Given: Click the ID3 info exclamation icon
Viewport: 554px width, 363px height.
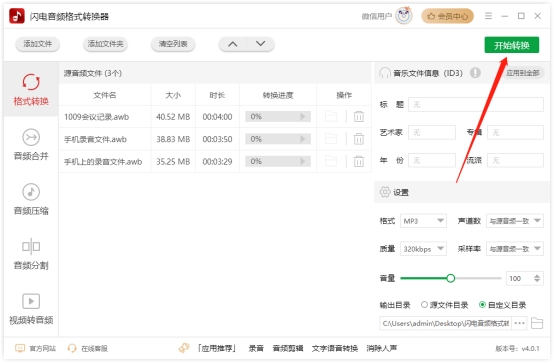Looking at the screenshot, I should pos(475,73).
